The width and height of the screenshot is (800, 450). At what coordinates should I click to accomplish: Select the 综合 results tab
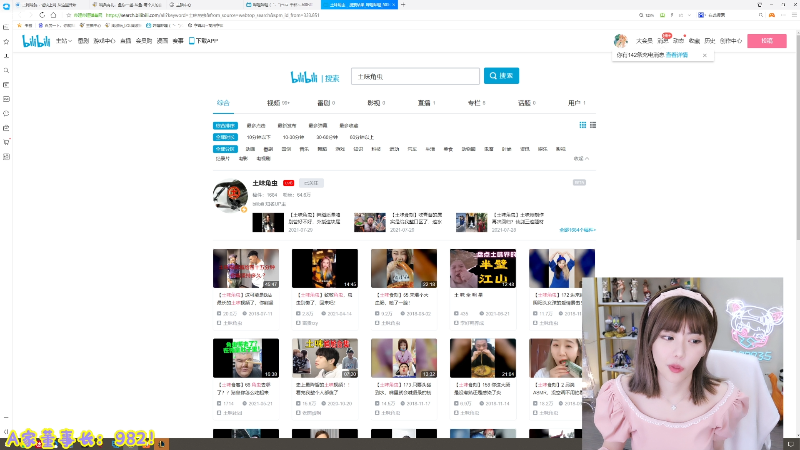click(223, 103)
